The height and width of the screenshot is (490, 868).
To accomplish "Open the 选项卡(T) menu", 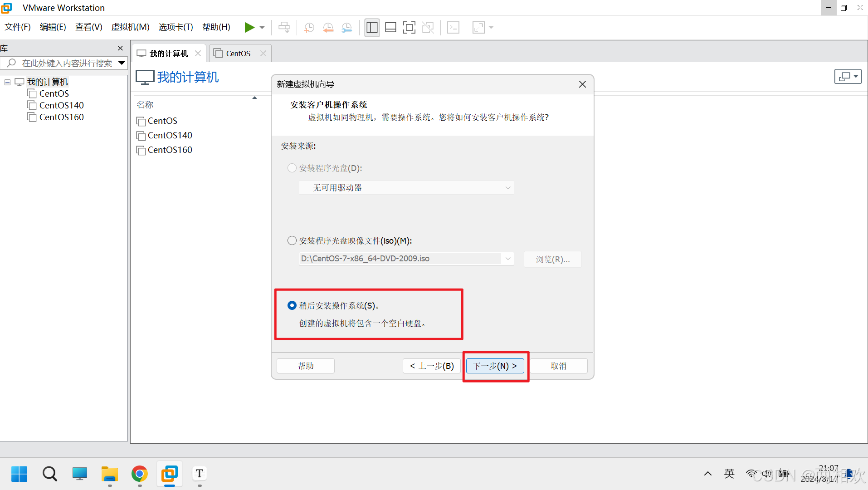I will (176, 27).
